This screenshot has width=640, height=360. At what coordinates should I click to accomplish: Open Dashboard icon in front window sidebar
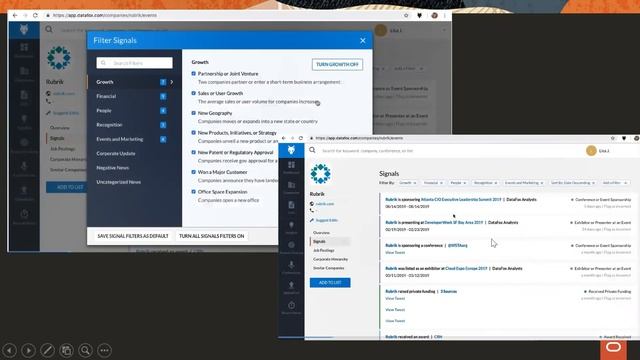(291, 165)
